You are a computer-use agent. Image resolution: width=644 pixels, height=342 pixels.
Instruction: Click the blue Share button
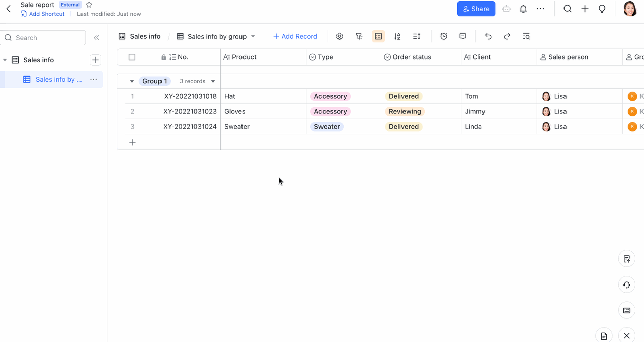[x=475, y=9]
